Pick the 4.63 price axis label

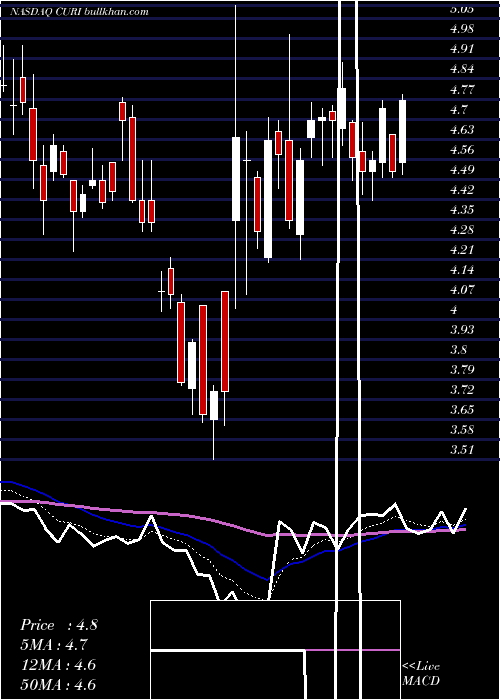462,129
